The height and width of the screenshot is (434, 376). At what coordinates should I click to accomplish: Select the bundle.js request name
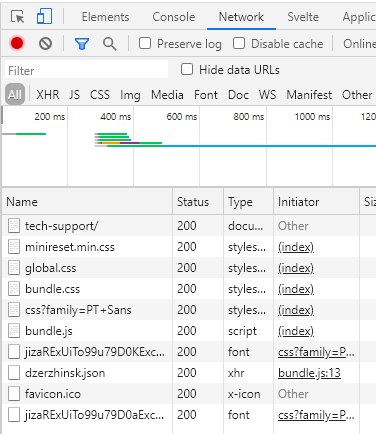click(x=49, y=331)
